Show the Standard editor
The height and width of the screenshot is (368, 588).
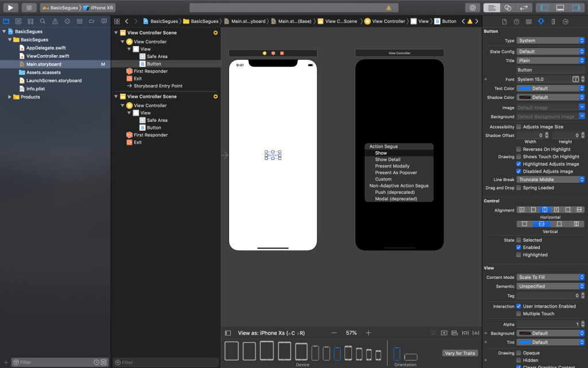pyautogui.click(x=492, y=7)
